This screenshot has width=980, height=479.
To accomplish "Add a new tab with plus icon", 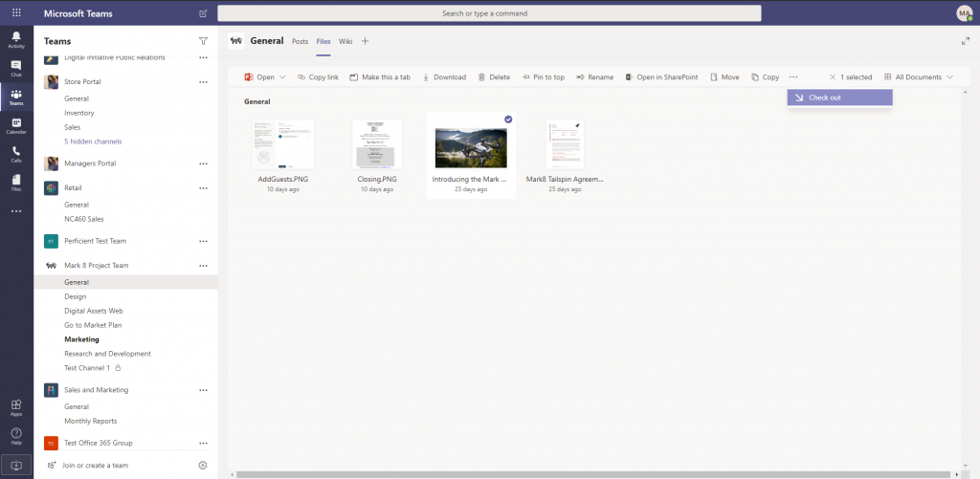I will [x=366, y=41].
